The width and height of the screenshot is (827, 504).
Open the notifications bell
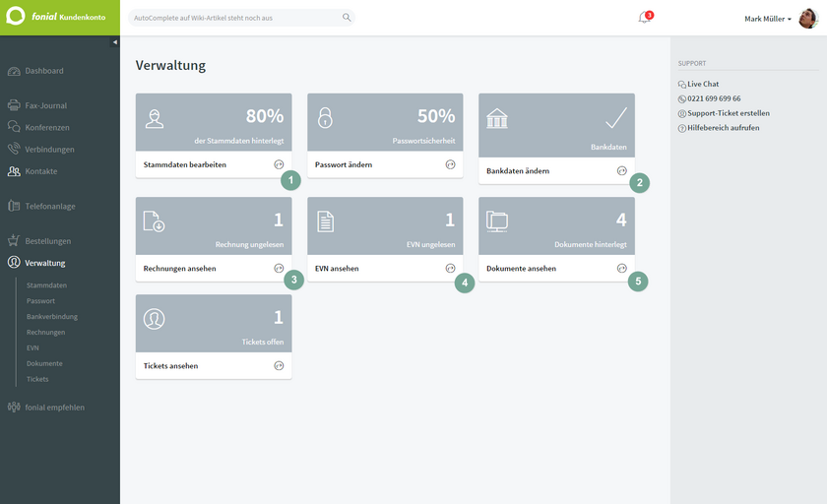[645, 18]
